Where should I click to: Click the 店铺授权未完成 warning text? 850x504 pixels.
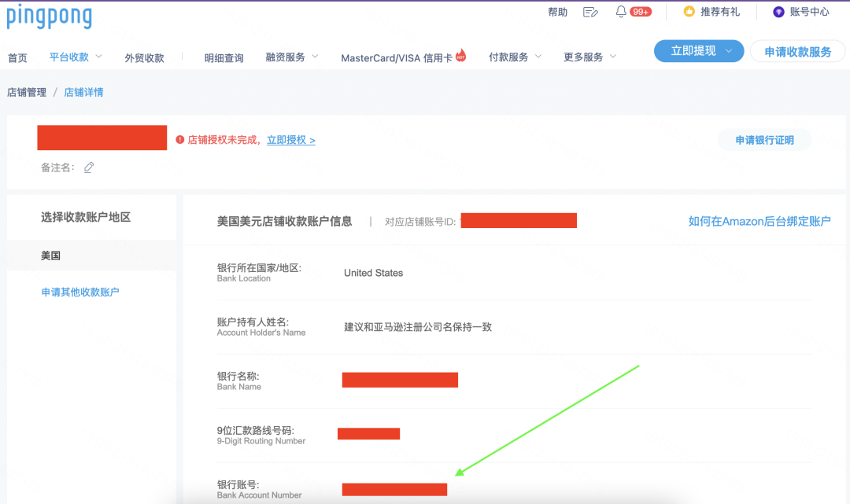coord(222,140)
